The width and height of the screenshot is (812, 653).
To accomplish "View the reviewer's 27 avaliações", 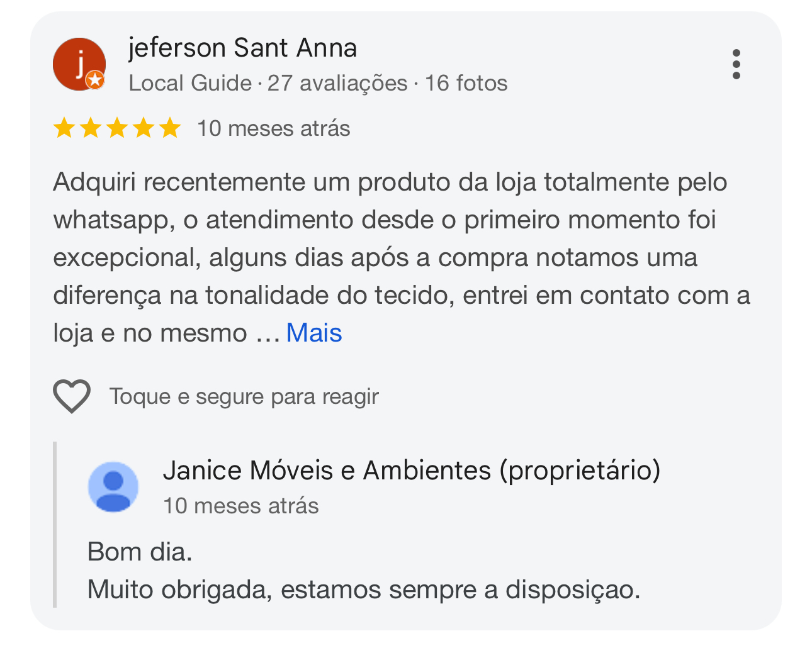I will point(337,83).
